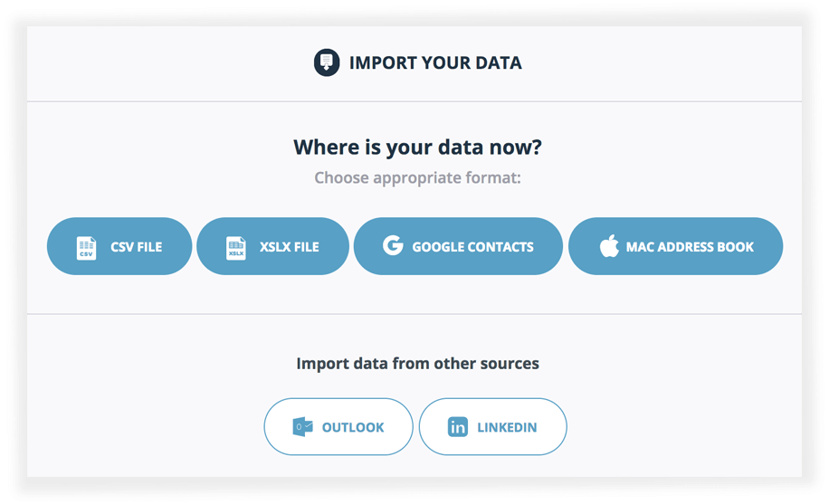Click the LinkedIn logo icon
The image size is (829, 504).
pos(458,427)
